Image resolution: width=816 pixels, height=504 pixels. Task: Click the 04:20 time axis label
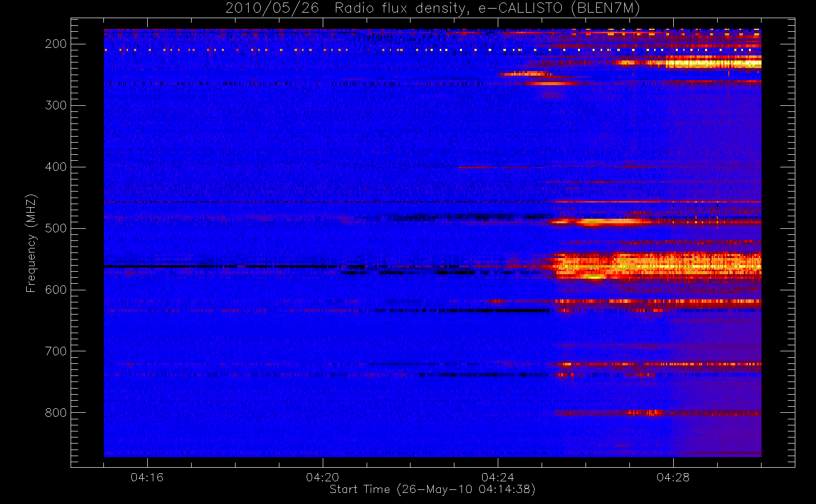pos(323,477)
